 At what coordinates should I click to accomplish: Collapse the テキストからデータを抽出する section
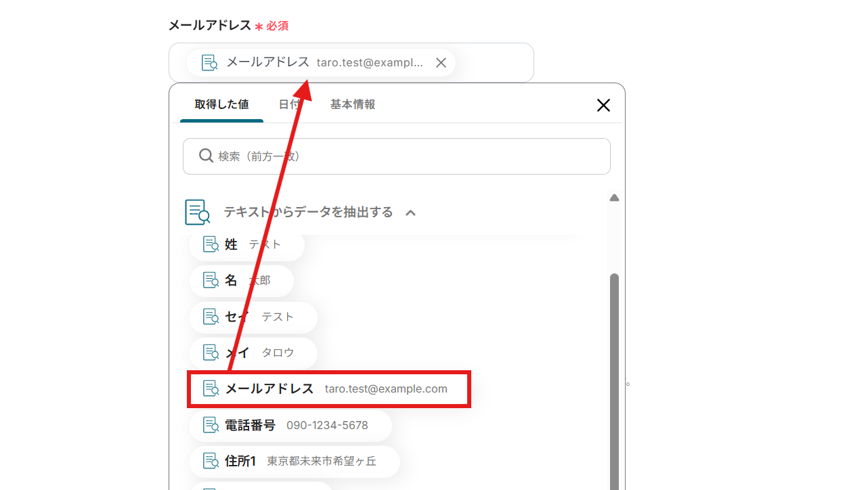click(x=410, y=213)
